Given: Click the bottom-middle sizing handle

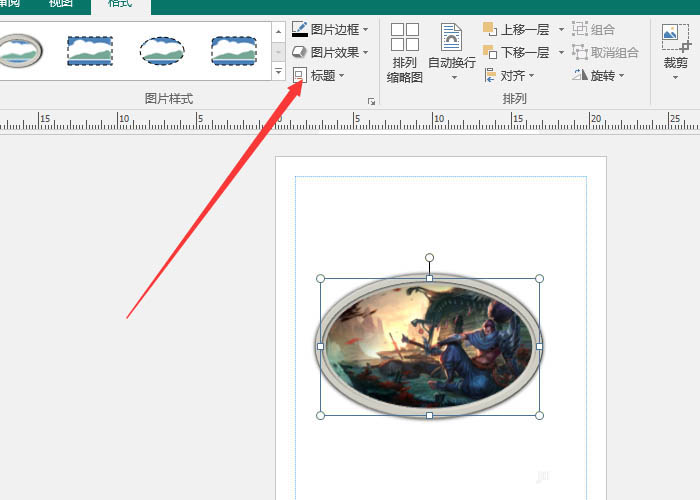Looking at the screenshot, I should [429, 416].
